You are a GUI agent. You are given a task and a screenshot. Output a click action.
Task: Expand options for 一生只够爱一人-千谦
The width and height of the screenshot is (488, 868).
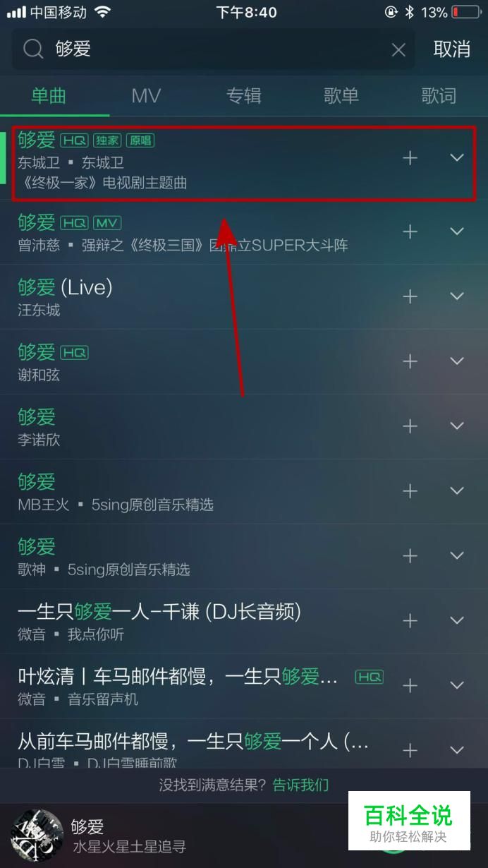tap(457, 621)
